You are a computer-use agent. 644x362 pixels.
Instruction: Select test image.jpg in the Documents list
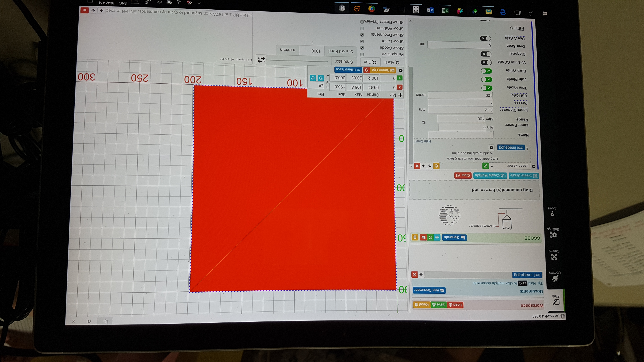point(527,275)
